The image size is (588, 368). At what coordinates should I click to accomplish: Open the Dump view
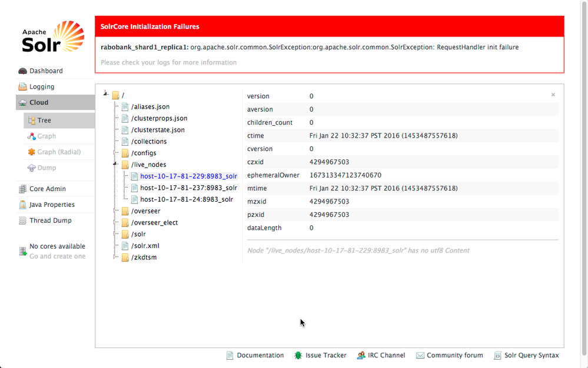pyautogui.click(x=46, y=168)
